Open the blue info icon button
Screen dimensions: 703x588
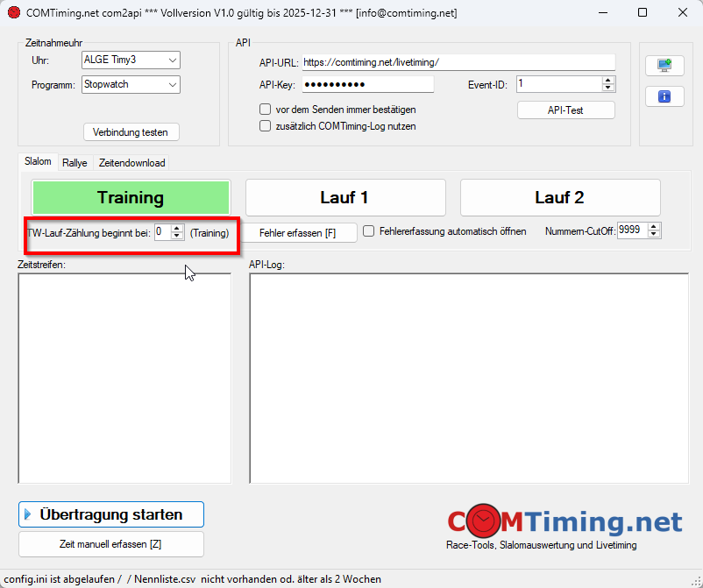pos(664,96)
